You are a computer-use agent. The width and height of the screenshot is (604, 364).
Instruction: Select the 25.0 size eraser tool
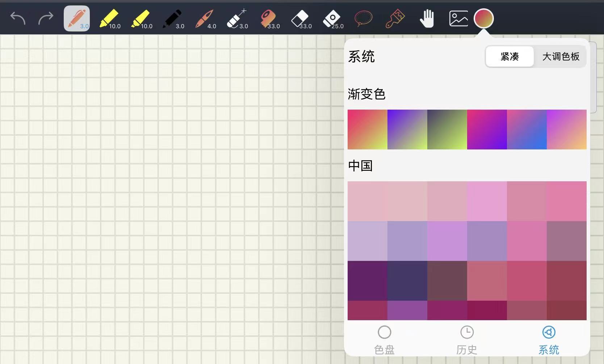(332, 18)
